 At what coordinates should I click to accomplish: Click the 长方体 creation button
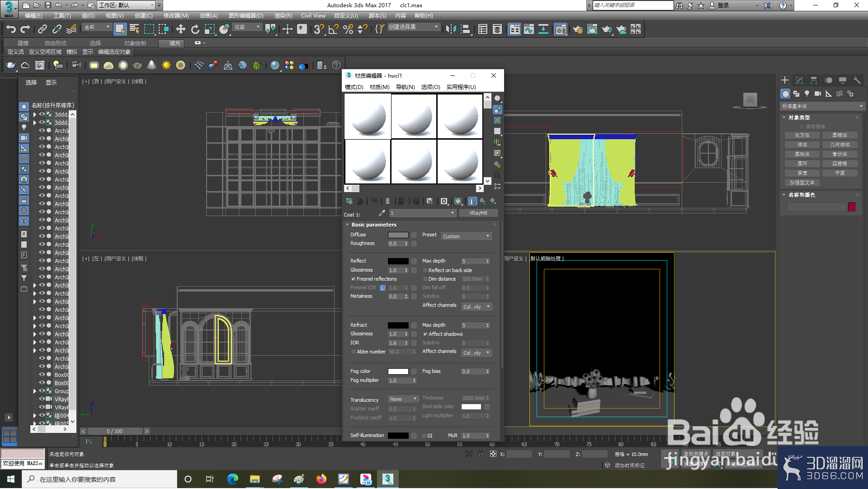(802, 135)
